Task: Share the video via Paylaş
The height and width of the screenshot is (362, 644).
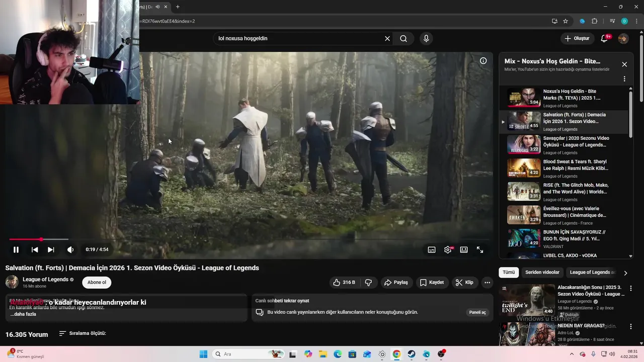Action: [x=396, y=283]
